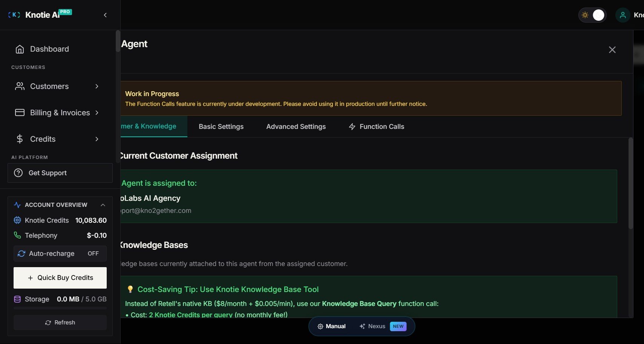
Task: Click the storage usage progress bar
Action: (x=60, y=308)
